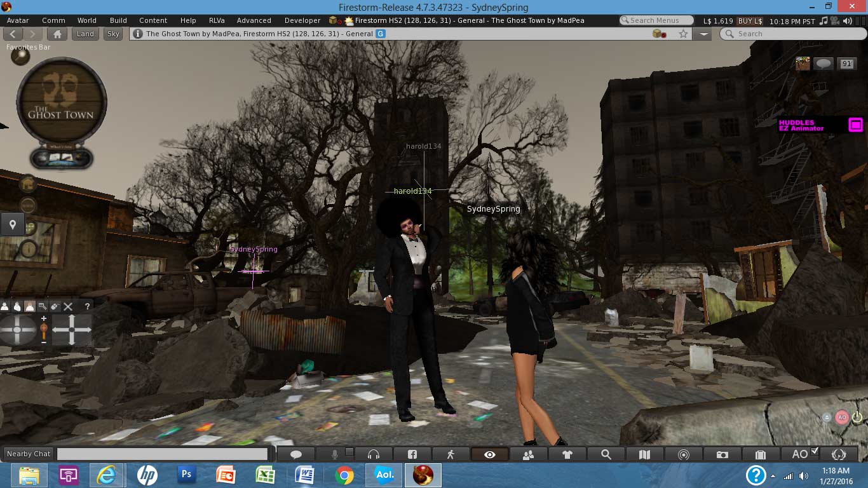Toggle media playback camera icon

click(836, 20)
